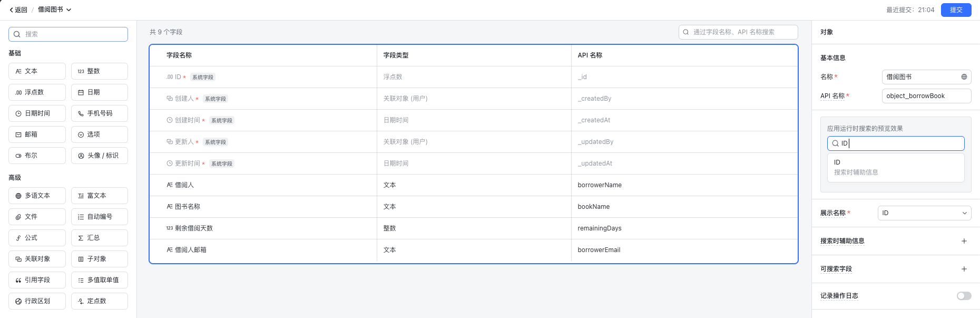Focus the left sidebar 搜索 box
980x318 pixels.
pos(68,34)
